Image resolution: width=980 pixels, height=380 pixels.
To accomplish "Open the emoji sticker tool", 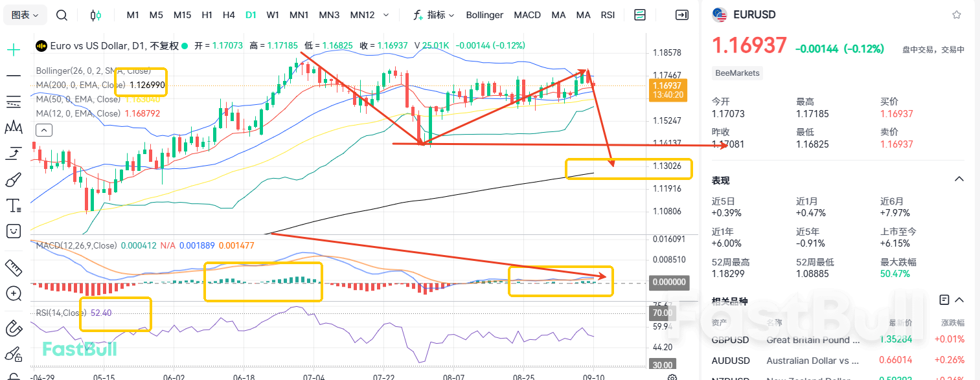I will coord(14,231).
